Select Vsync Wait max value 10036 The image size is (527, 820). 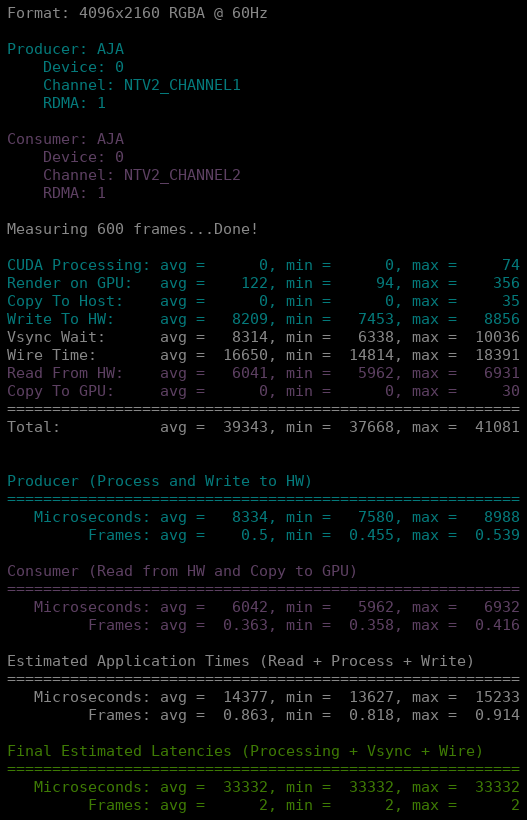coord(497,337)
